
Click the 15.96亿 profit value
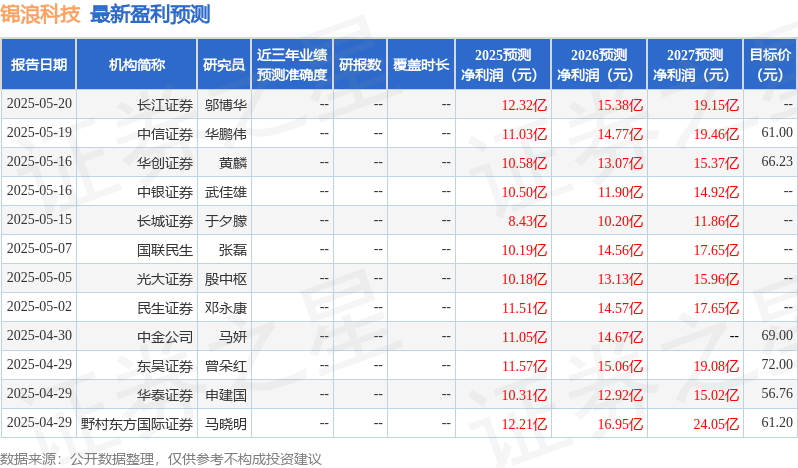coord(716,279)
